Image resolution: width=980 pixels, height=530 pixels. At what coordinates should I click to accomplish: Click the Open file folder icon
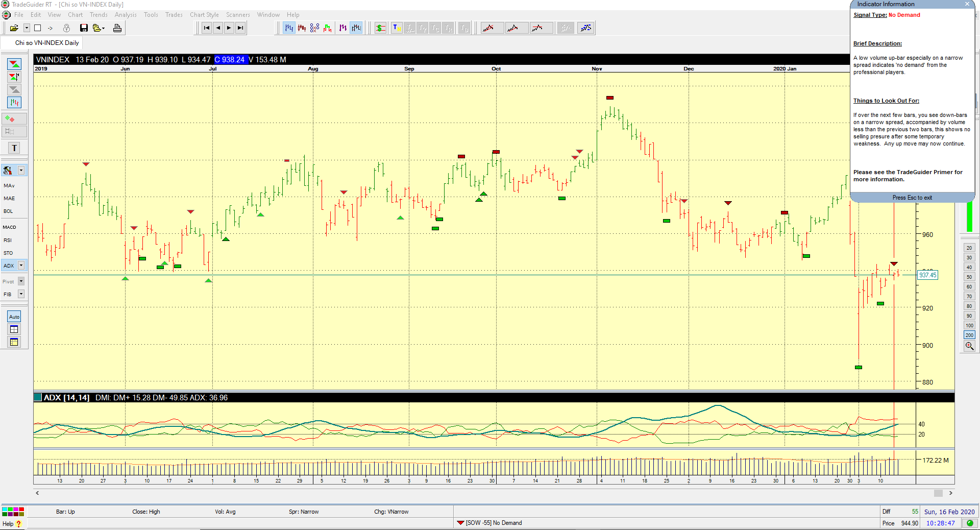[x=14, y=28]
